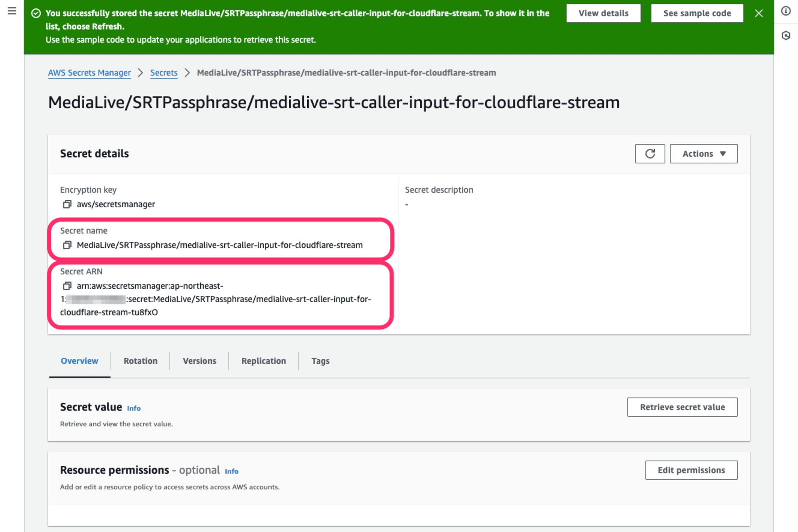Click See sample code button
This screenshot has height=532, width=798.
[697, 13]
